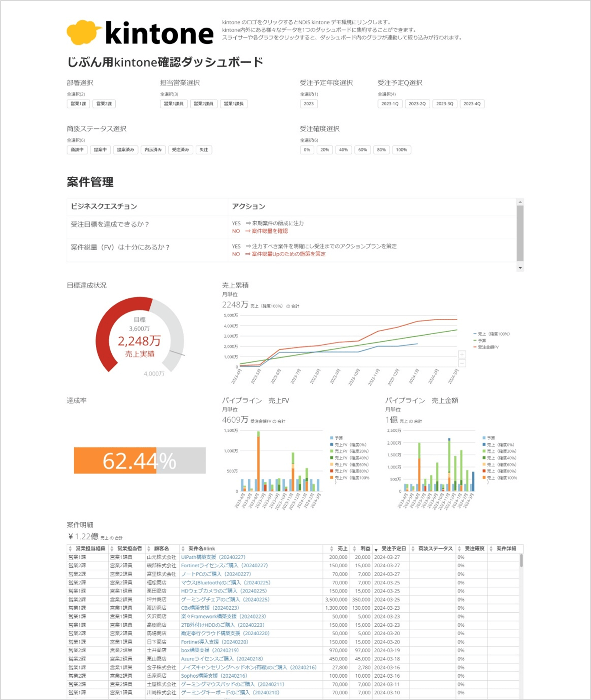The height and width of the screenshot is (700, 591).
Task: Select all under 受注予定Q選択 via 全選択(4)
Action: pos(387,94)
